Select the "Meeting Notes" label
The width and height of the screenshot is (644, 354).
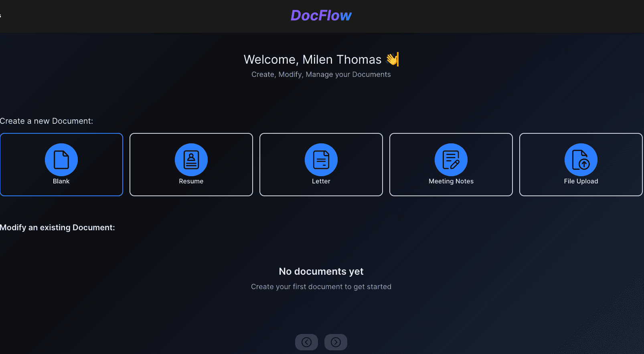coord(451,181)
